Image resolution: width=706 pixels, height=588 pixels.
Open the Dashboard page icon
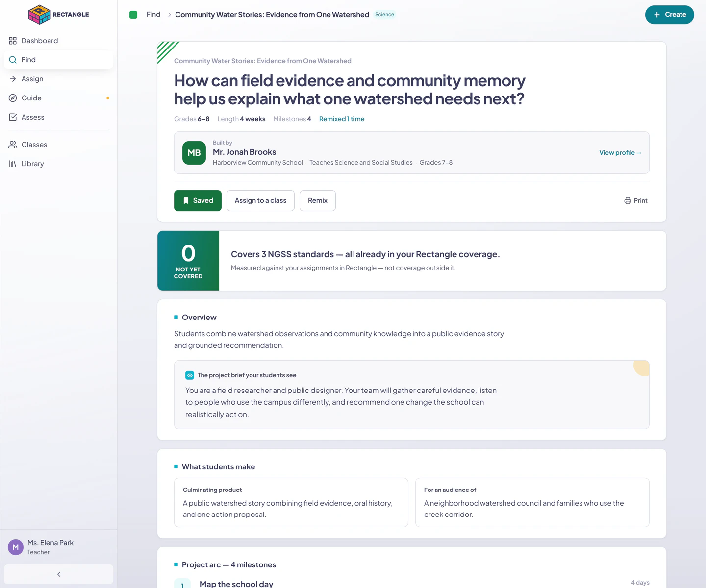(13, 41)
